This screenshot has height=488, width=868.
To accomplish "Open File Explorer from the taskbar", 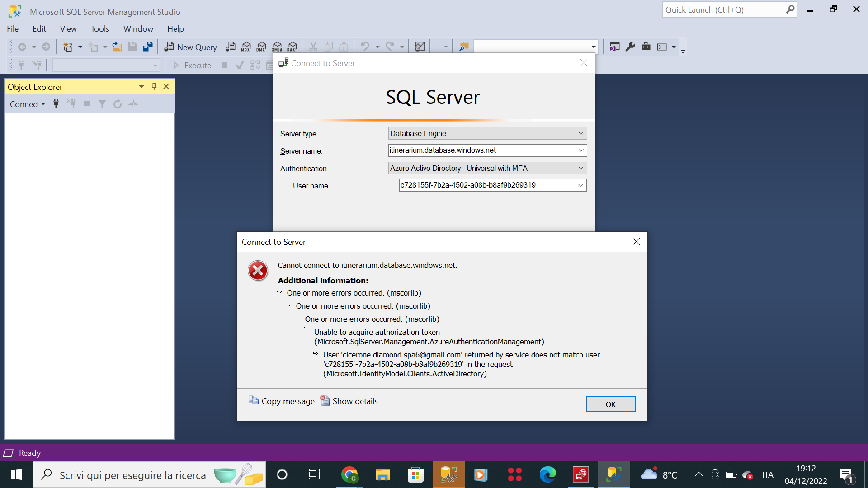I will click(x=382, y=474).
